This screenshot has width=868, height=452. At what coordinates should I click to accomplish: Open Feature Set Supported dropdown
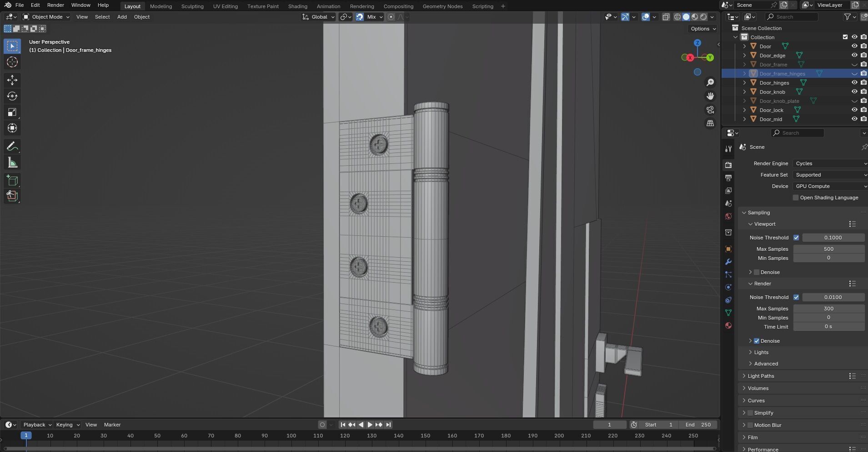point(830,175)
